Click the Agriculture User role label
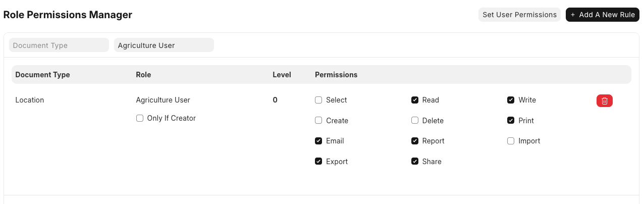Image resolution: width=644 pixels, height=204 pixels. 163,100
